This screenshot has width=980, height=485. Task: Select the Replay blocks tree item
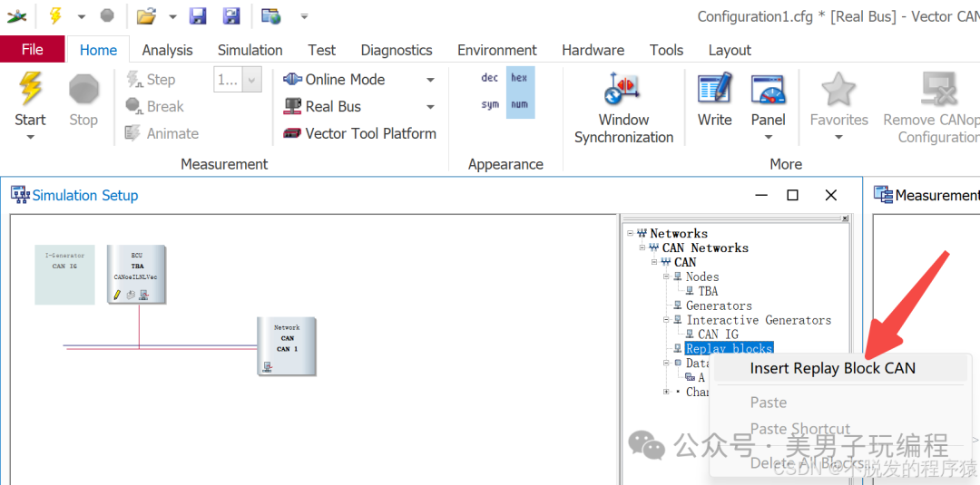(730, 348)
